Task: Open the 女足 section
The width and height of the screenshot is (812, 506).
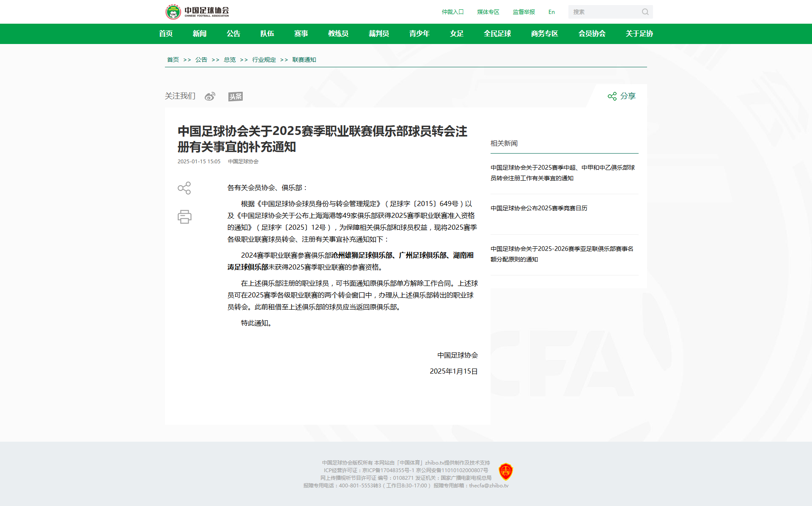Action: coord(456,33)
